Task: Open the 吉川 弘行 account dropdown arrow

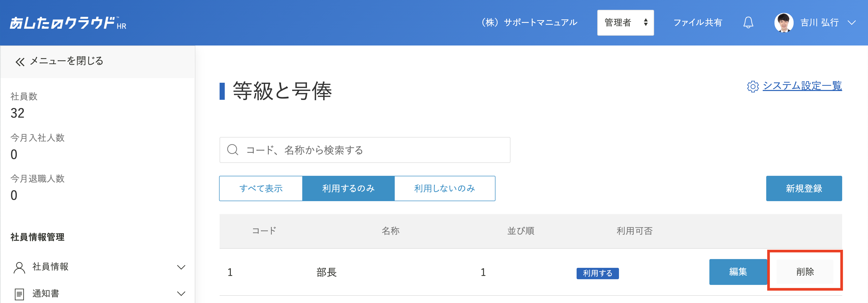Action: (851, 22)
